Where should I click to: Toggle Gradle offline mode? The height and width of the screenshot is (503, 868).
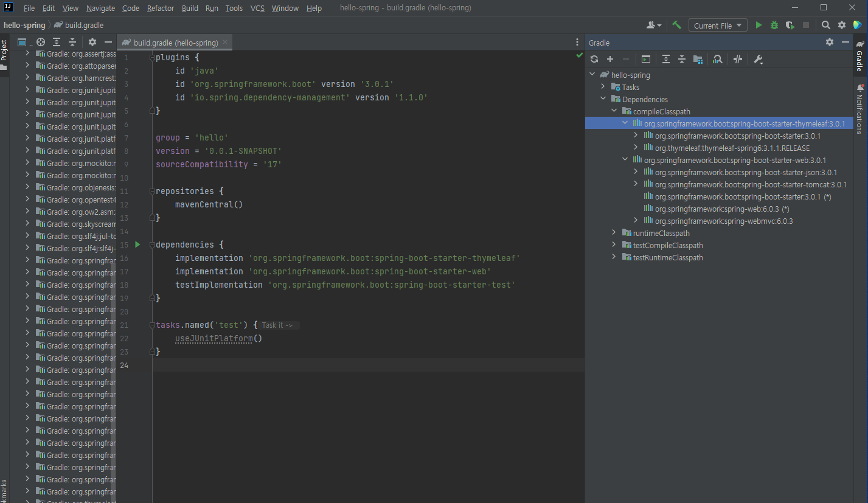pos(738,59)
